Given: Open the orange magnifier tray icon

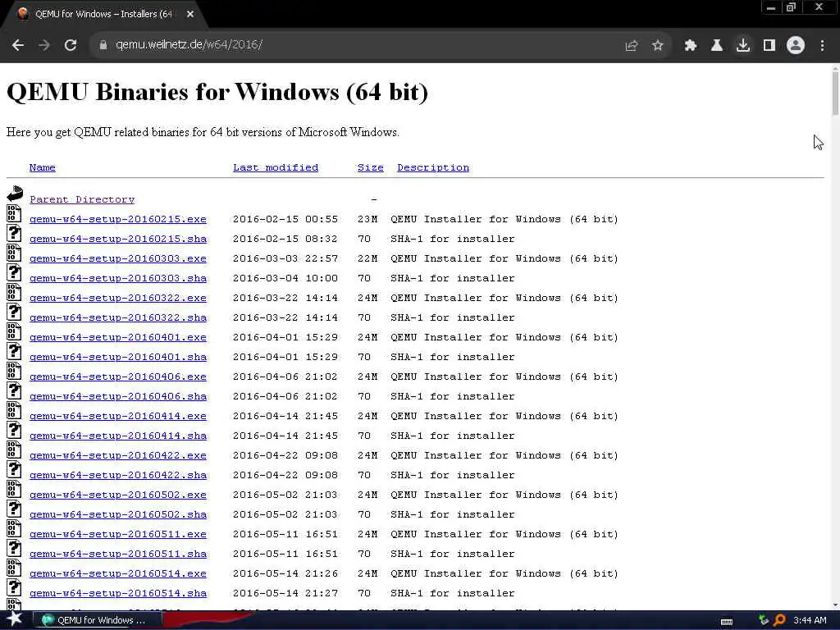Looking at the screenshot, I should point(779,620).
